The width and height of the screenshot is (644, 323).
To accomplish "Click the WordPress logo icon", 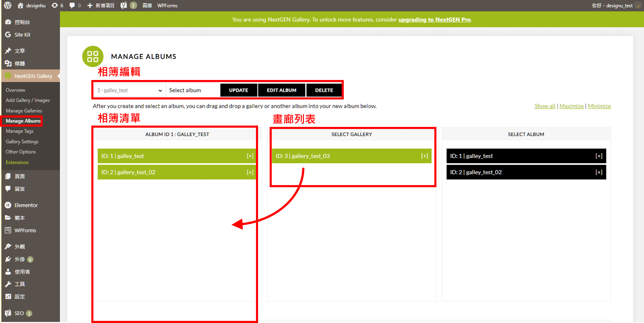I will point(8,5).
